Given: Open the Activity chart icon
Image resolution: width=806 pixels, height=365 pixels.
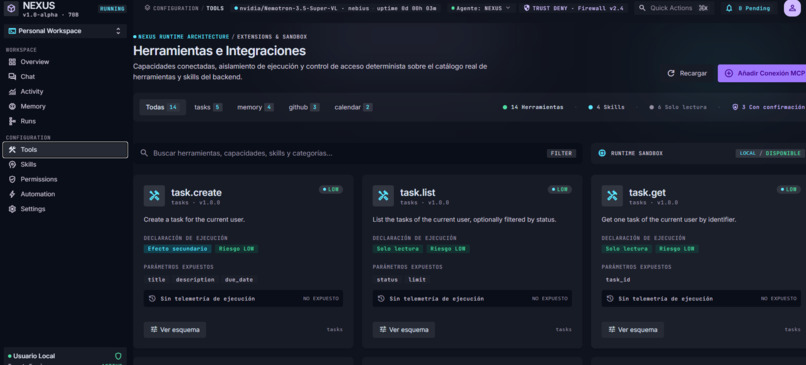Looking at the screenshot, I should click(12, 92).
